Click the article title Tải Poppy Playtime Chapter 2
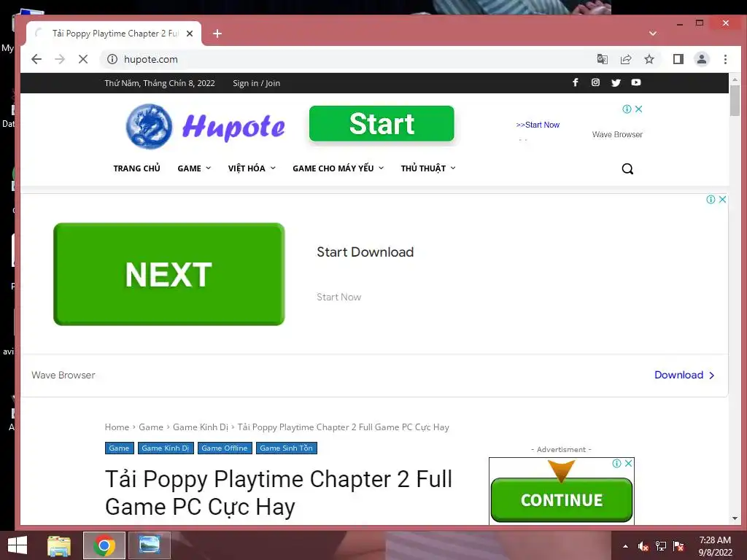This screenshot has height=560, width=747. [x=278, y=493]
